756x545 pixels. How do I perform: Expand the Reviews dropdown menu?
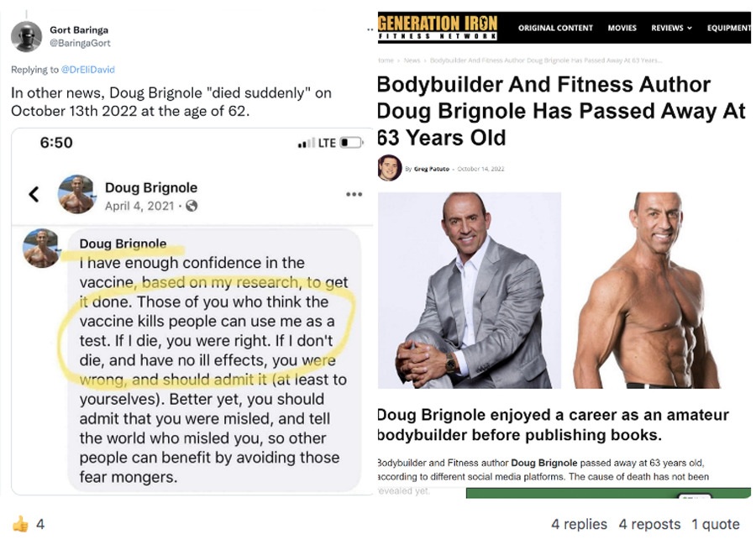671,28
